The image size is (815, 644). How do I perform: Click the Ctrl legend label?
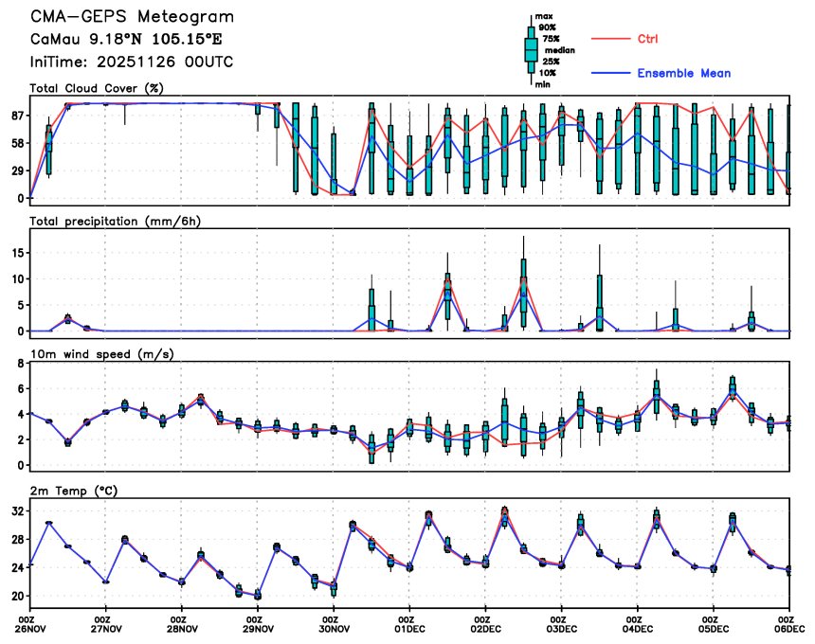point(647,39)
